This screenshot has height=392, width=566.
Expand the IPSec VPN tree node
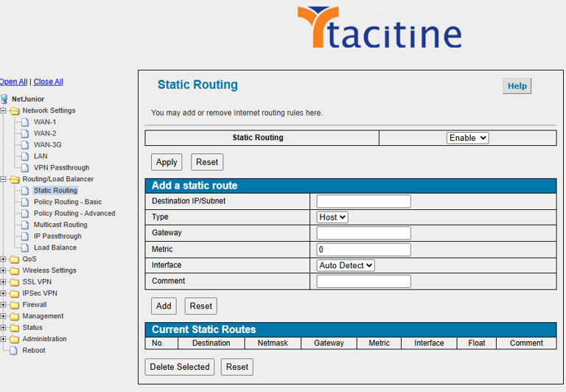(x=3, y=293)
